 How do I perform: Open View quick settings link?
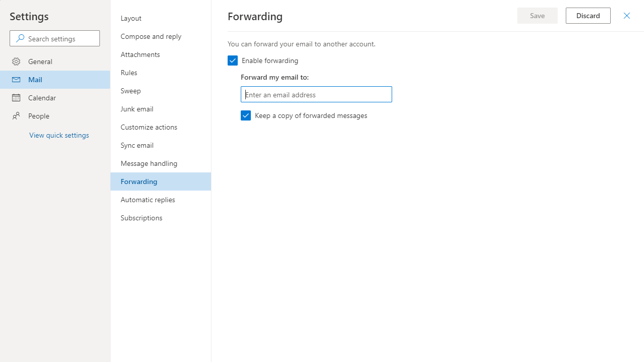click(59, 135)
